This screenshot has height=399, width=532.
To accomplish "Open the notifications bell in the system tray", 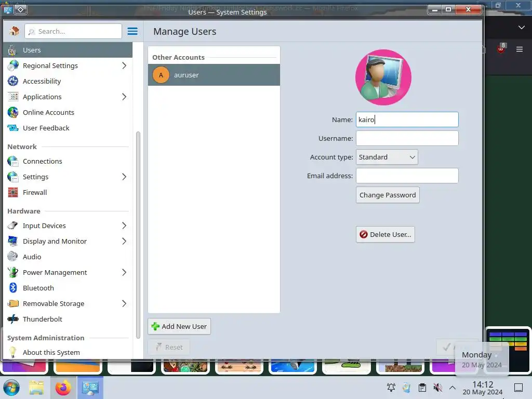I will pyautogui.click(x=391, y=388).
